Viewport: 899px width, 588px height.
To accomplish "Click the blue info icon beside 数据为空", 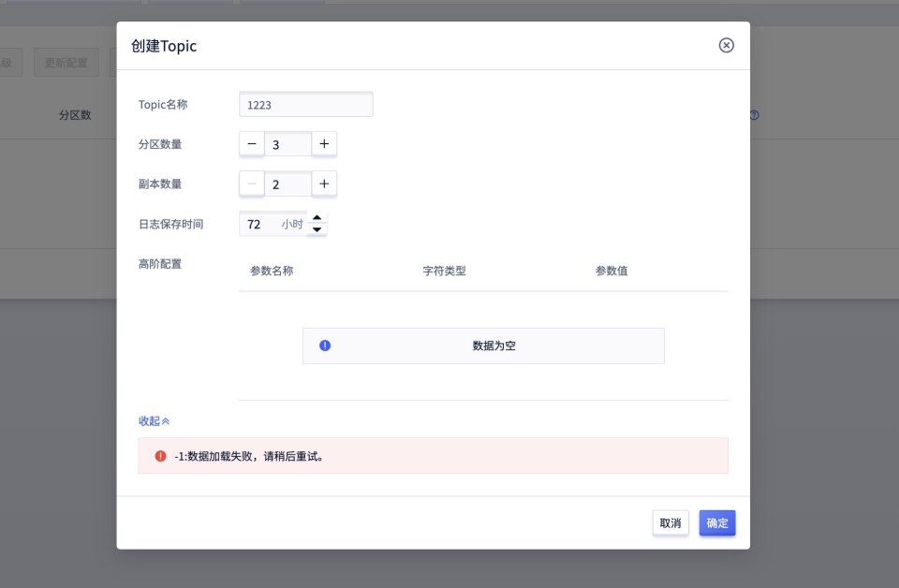I will point(325,345).
